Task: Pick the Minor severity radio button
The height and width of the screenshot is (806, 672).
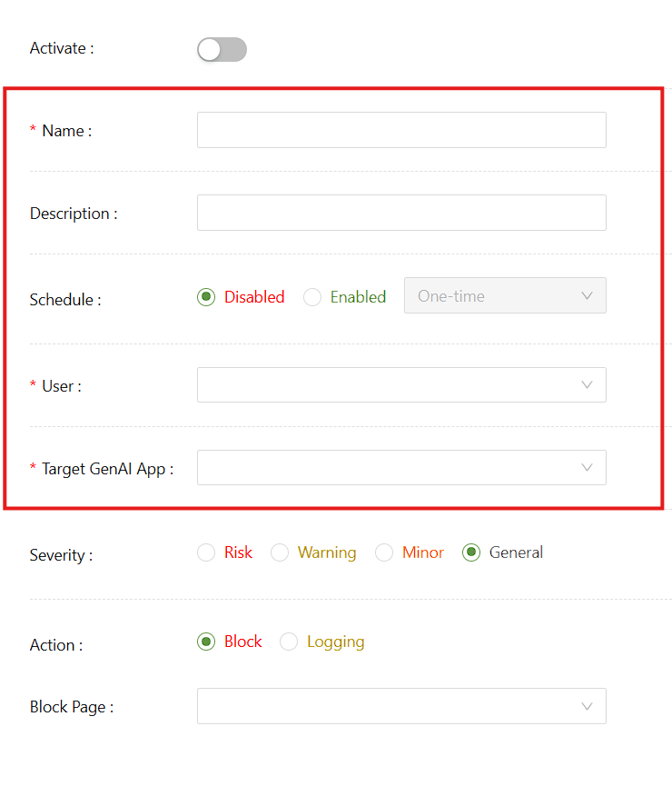Action: [x=384, y=552]
